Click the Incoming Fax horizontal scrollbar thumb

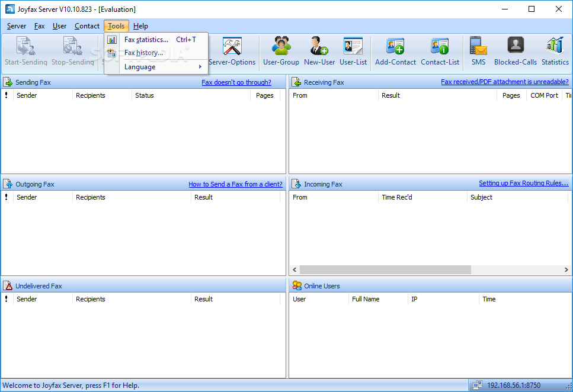385,269
